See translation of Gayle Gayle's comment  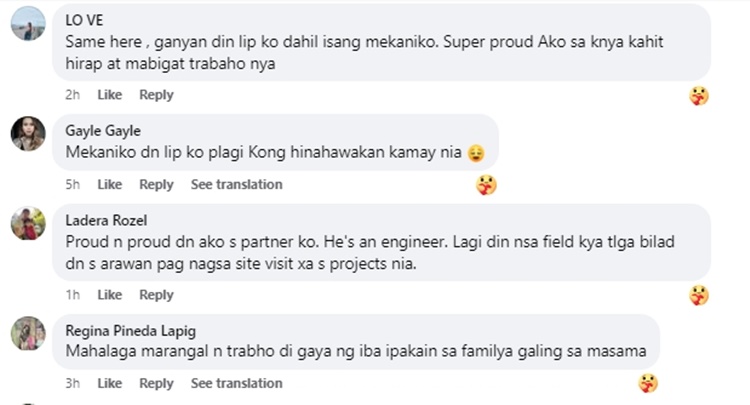coord(237,185)
